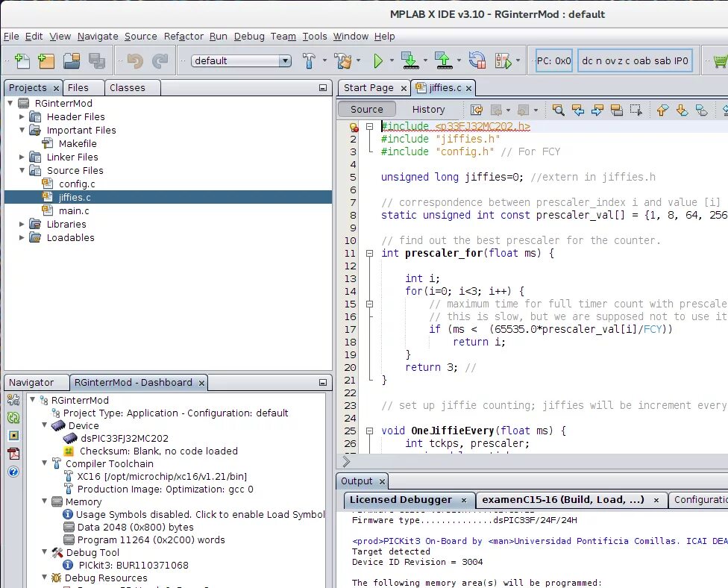
Task: Collapse the prescaler_for function code fold
Action: pos(369,254)
